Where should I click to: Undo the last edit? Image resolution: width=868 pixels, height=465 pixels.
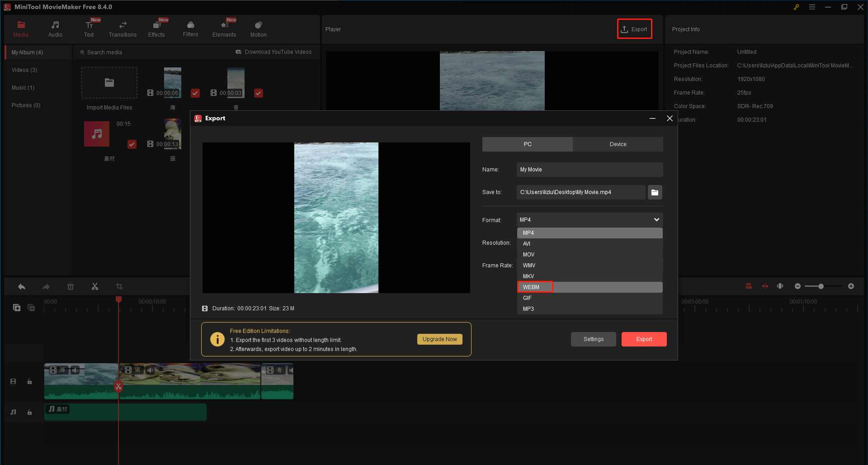coord(21,286)
